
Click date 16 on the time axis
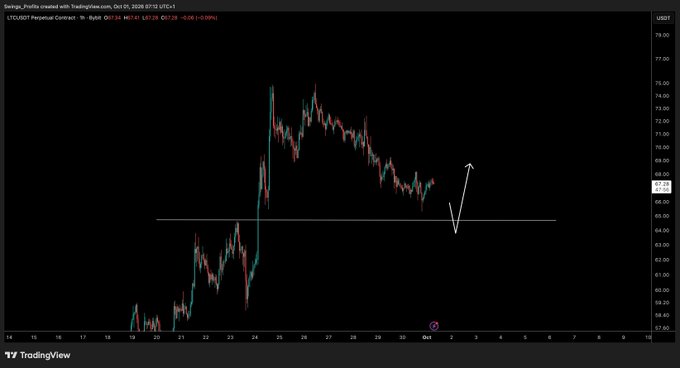click(59, 337)
